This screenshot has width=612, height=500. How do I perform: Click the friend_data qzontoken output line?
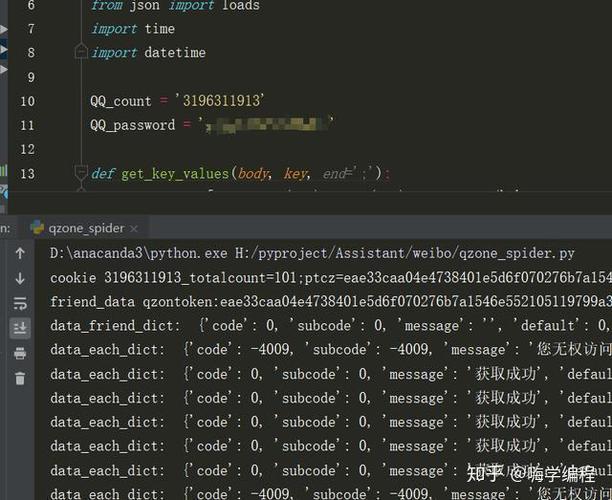coord(331,301)
